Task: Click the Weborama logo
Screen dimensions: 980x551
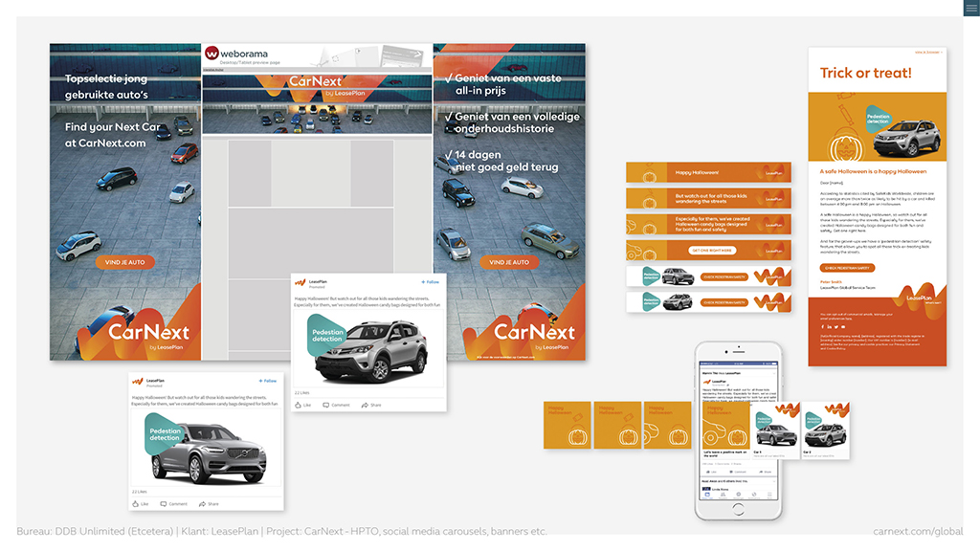Action: pyautogui.click(x=236, y=54)
